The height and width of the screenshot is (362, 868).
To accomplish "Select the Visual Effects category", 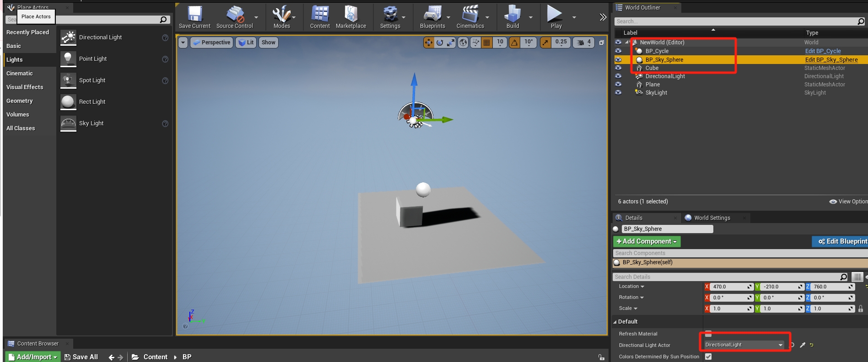I will 25,87.
